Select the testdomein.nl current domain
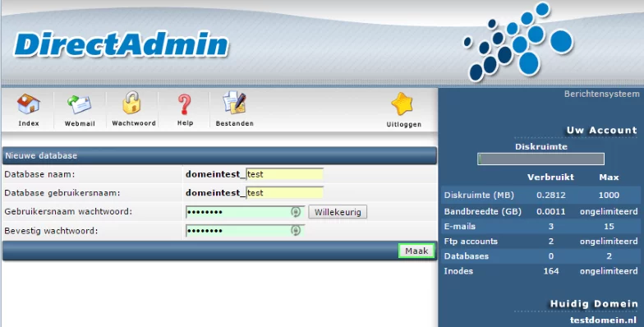The height and width of the screenshot is (327, 644). [604, 320]
